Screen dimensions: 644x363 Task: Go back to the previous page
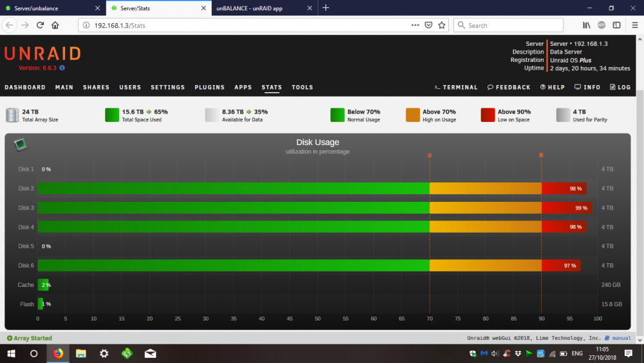click(10, 25)
